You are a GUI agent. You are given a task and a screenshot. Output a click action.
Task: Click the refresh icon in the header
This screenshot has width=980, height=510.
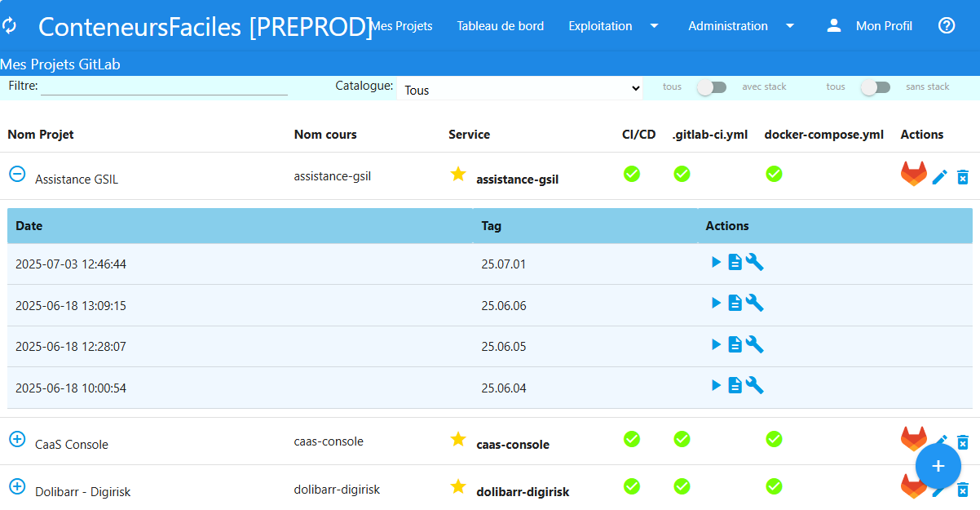click(11, 25)
